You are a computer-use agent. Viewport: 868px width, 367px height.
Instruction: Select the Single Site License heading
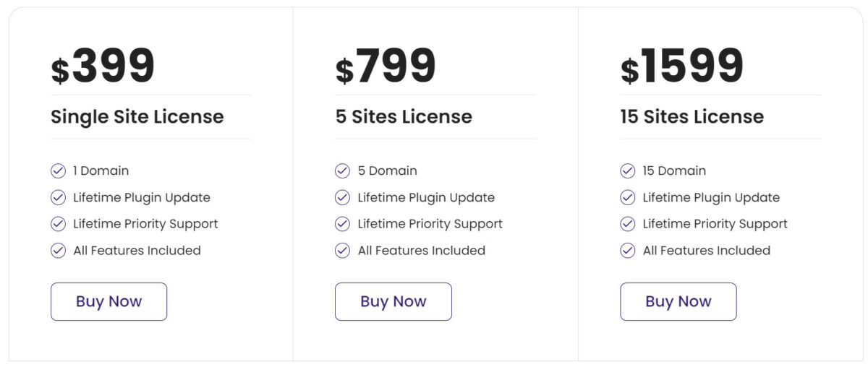137,116
